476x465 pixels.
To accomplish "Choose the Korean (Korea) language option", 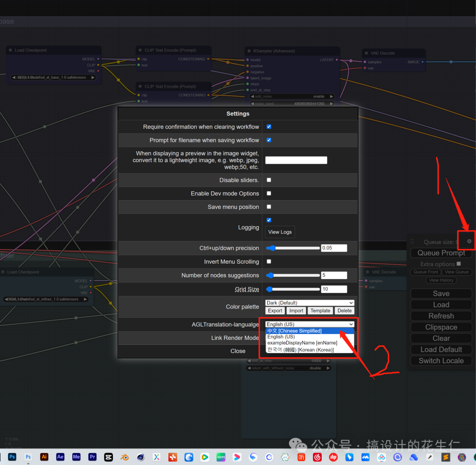I will [x=301, y=350].
